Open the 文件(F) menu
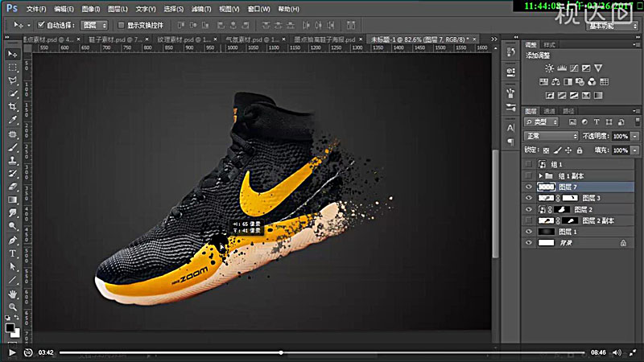 click(x=36, y=9)
